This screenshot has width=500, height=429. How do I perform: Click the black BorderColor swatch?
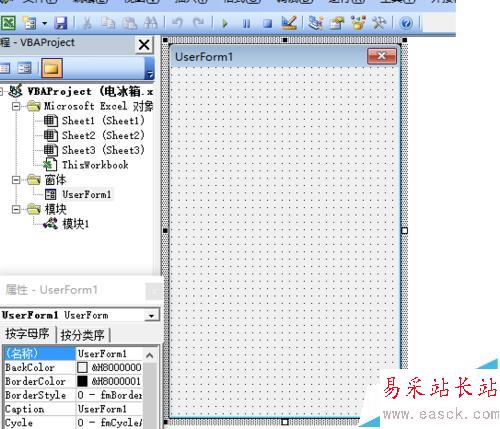(82, 381)
